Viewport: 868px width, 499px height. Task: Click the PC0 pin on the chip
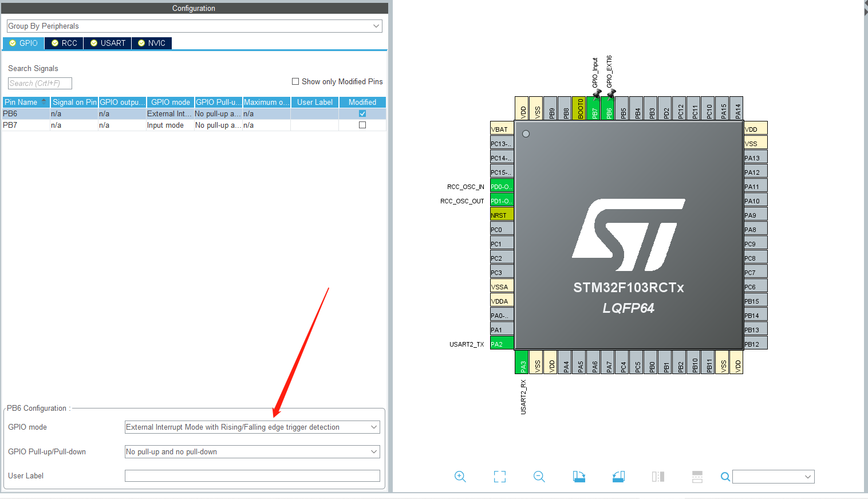point(502,229)
